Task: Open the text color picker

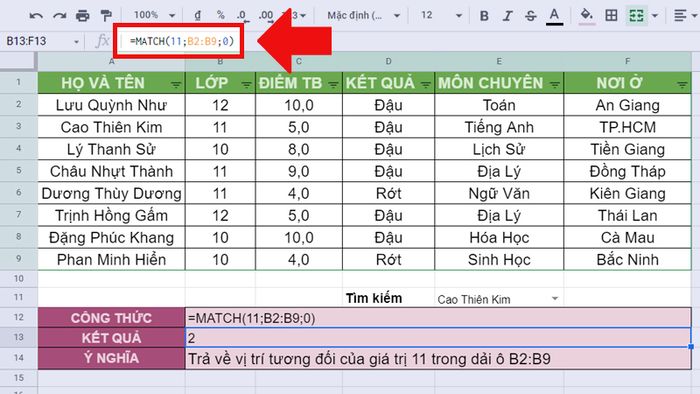Action: [x=554, y=17]
